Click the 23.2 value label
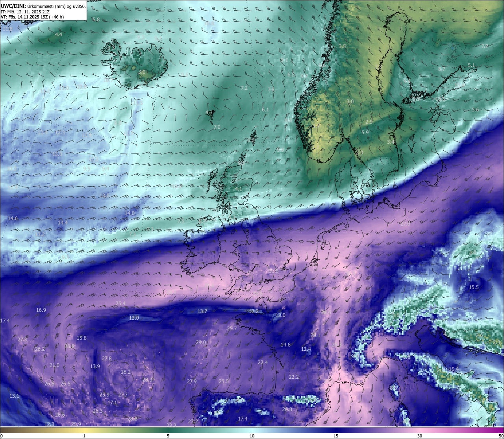504x439 pixels. [193, 422]
